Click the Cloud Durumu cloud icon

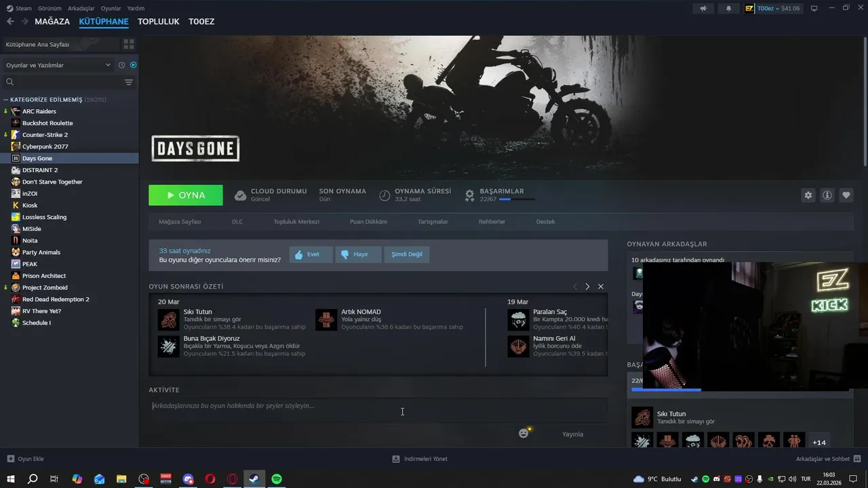click(240, 195)
